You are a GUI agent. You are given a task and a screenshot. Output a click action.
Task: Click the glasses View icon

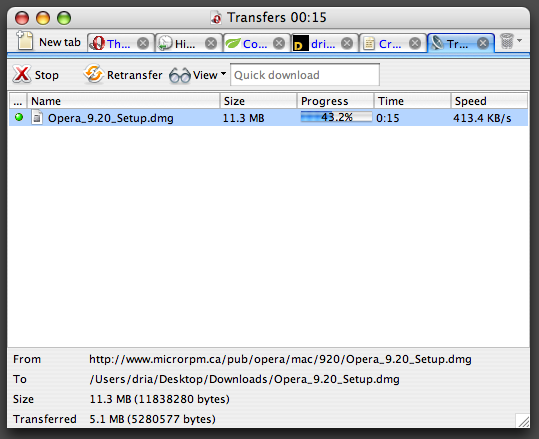(x=179, y=75)
